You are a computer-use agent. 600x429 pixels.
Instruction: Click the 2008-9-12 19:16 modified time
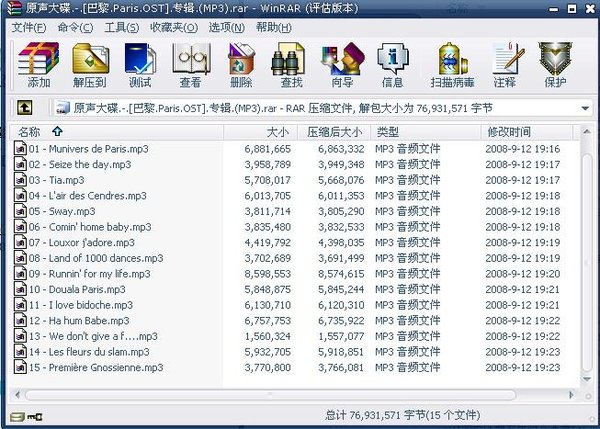click(523, 148)
